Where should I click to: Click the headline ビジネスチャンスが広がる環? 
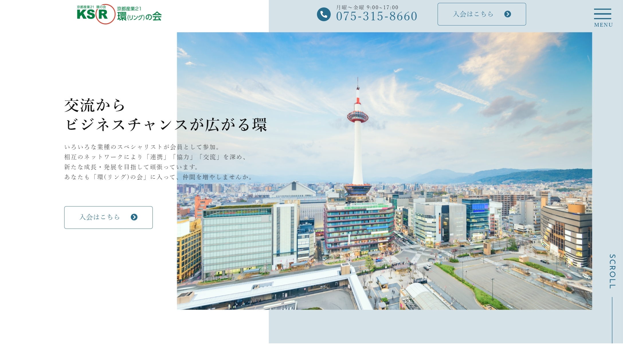tap(166, 125)
